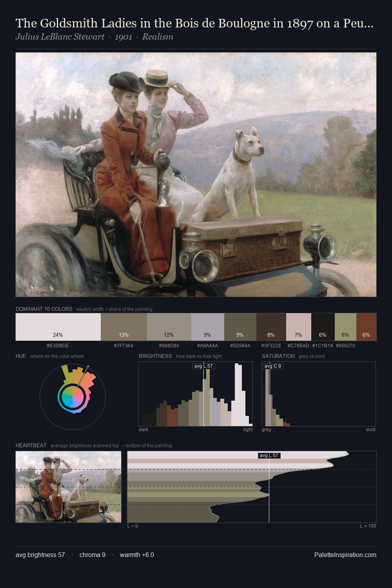
Task: Click the 'dark' axis label
Action: click(x=143, y=430)
